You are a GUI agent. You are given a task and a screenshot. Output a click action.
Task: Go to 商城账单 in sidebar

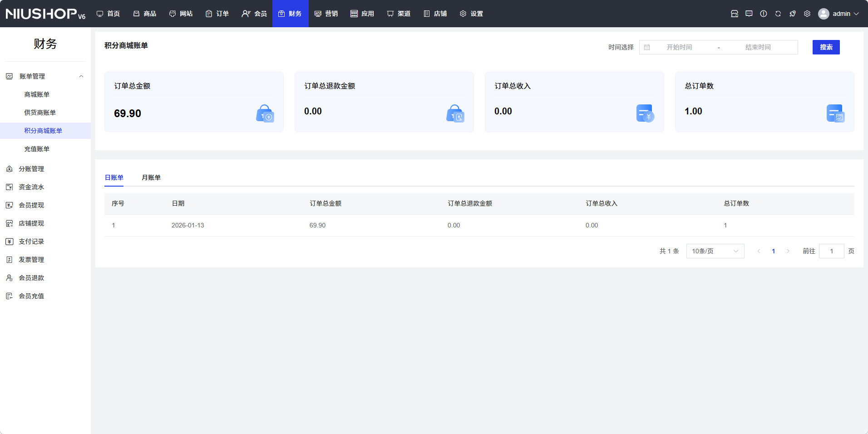point(37,94)
